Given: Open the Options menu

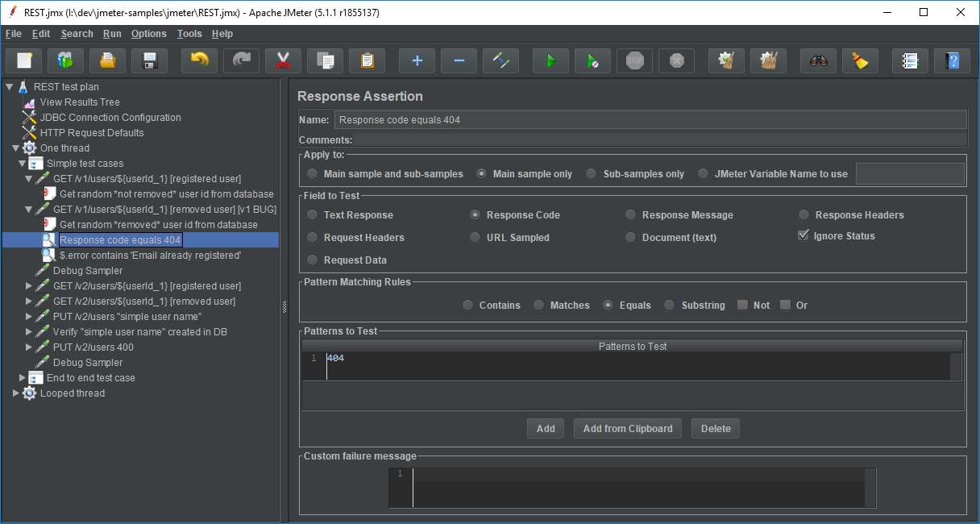Looking at the screenshot, I should 149,34.
